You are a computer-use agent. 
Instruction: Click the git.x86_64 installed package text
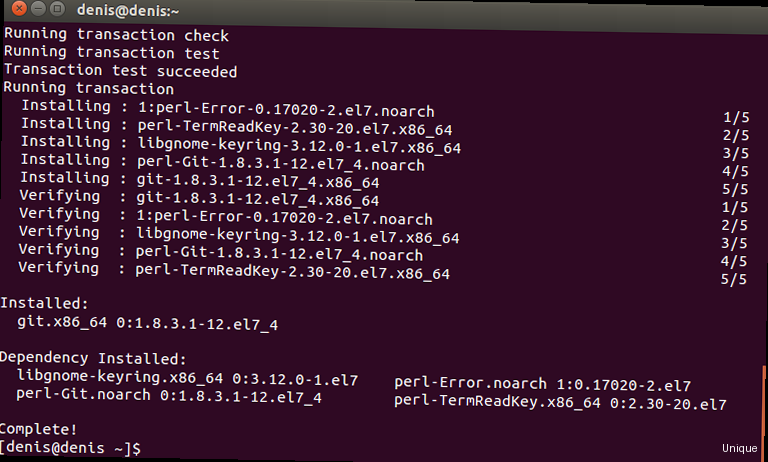click(148, 322)
